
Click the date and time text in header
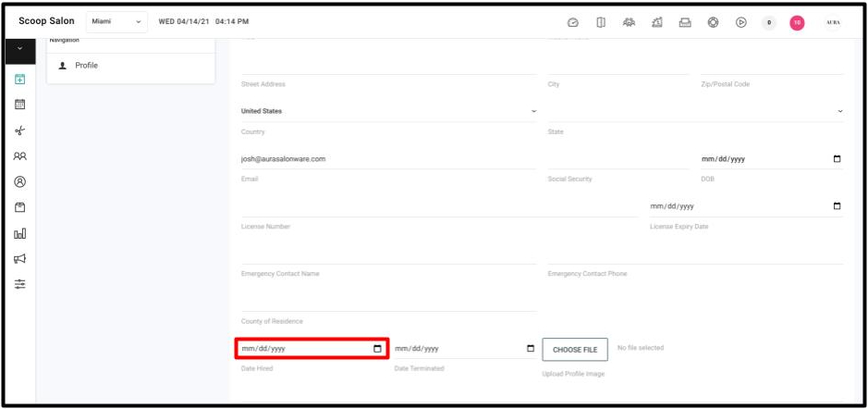(x=203, y=21)
